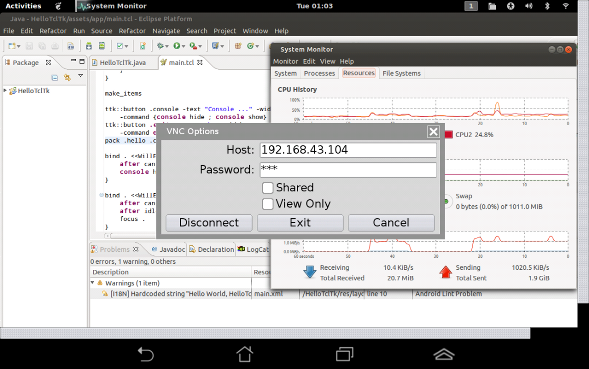Maximize the Package Explorer panel
Screen dimensions: 589x369
[82, 61]
